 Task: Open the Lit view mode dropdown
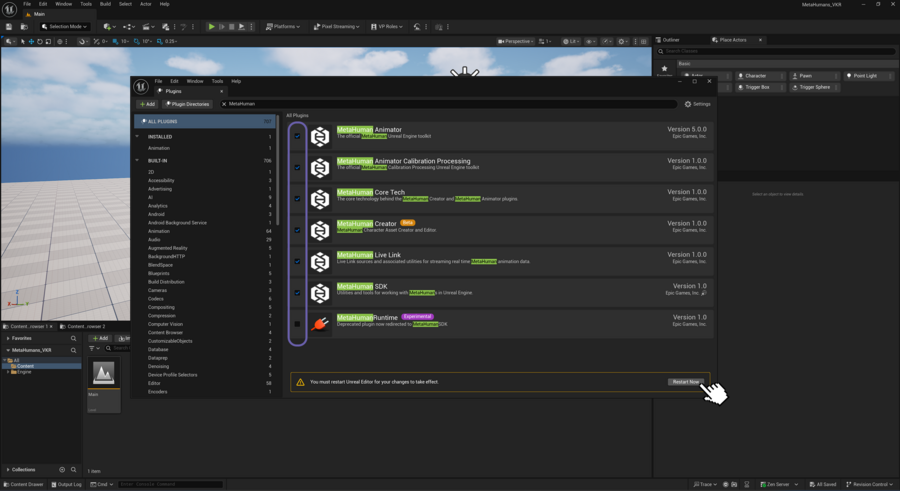(x=571, y=41)
